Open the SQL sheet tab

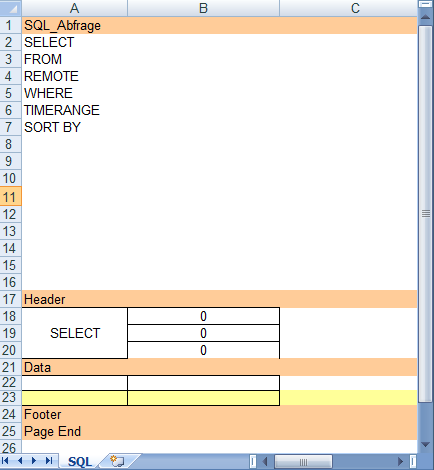pyautogui.click(x=80, y=462)
